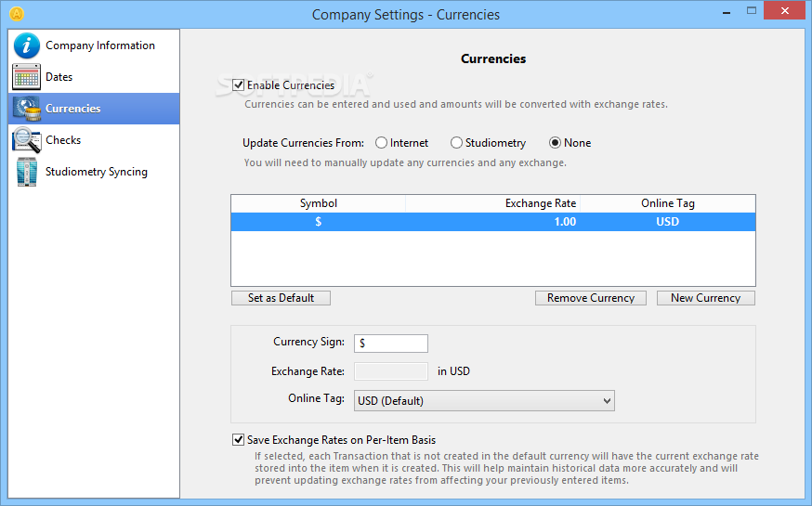
Task: Click the New Currency button
Action: pos(706,298)
